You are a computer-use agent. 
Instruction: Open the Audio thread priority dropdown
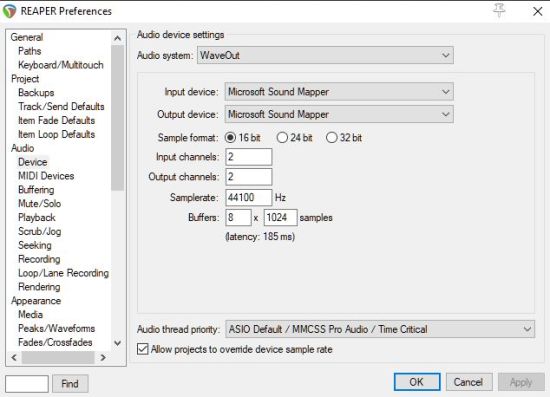tap(380, 329)
